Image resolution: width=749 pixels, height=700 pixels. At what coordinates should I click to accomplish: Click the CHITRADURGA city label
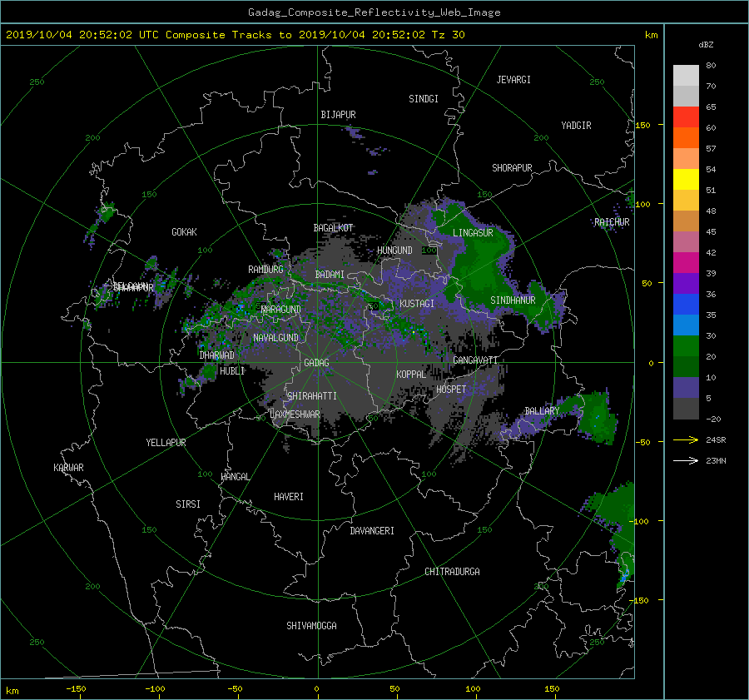coord(453,572)
